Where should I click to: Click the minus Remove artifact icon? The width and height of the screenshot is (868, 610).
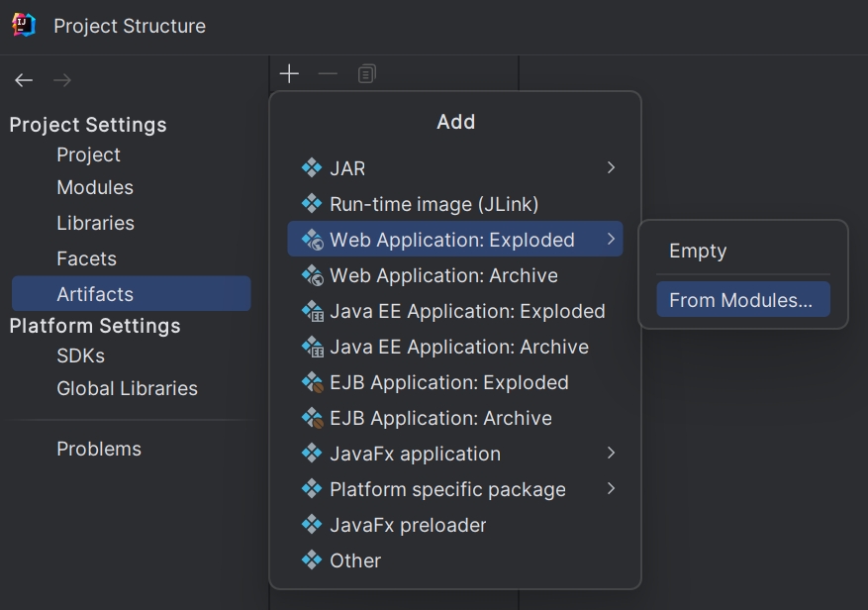[x=328, y=73]
